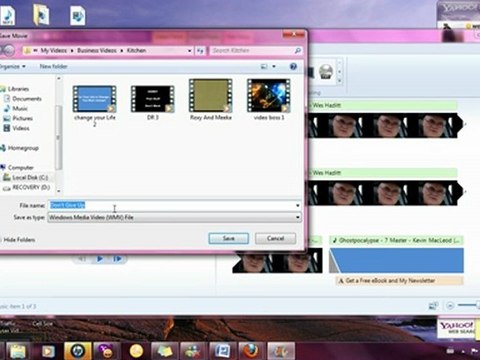Open the Organize dropdown menu
This screenshot has height=360, width=480.
click(12, 66)
